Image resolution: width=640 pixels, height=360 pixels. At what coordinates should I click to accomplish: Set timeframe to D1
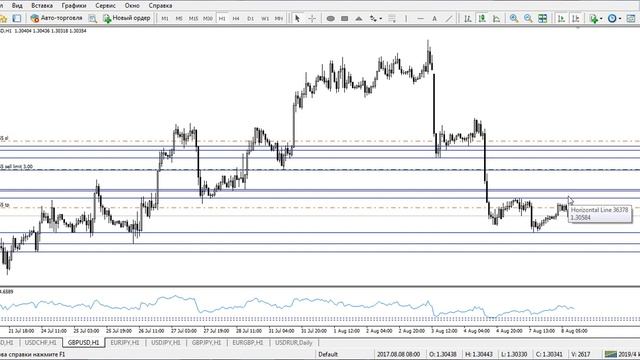click(x=250, y=18)
